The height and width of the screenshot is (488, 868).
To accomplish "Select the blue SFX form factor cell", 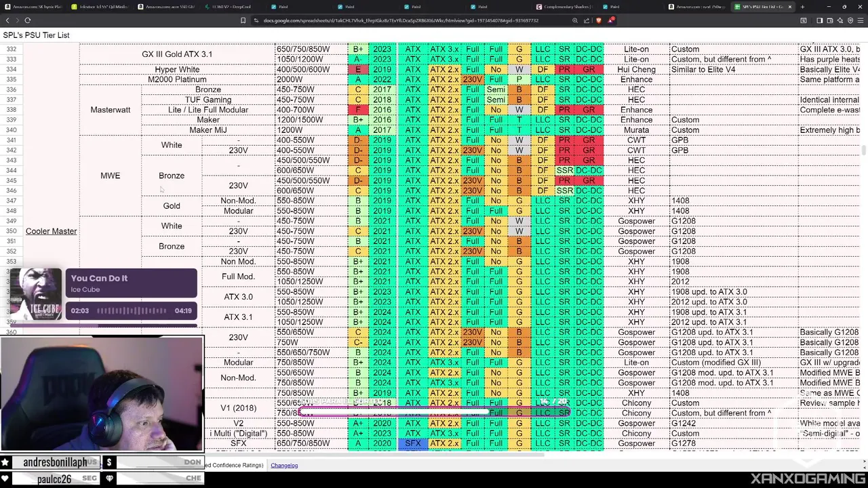I will pyautogui.click(x=412, y=443).
